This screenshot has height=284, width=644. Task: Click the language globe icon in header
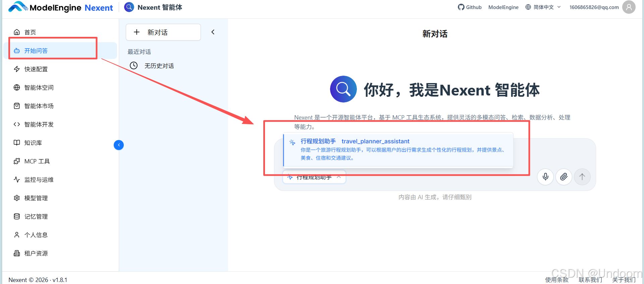point(528,7)
